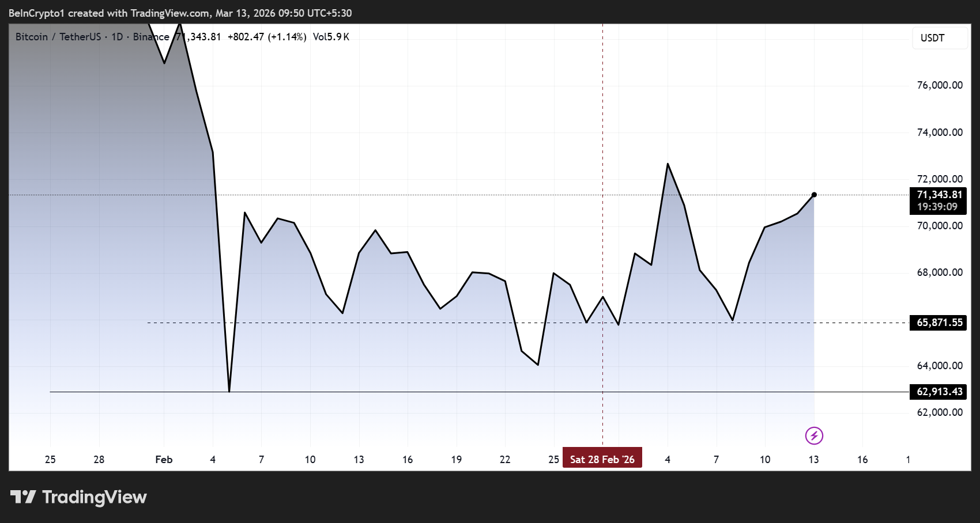The height and width of the screenshot is (523, 980).
Task: Click the Feb label on the time axis
Action: [x=164, y=460]
